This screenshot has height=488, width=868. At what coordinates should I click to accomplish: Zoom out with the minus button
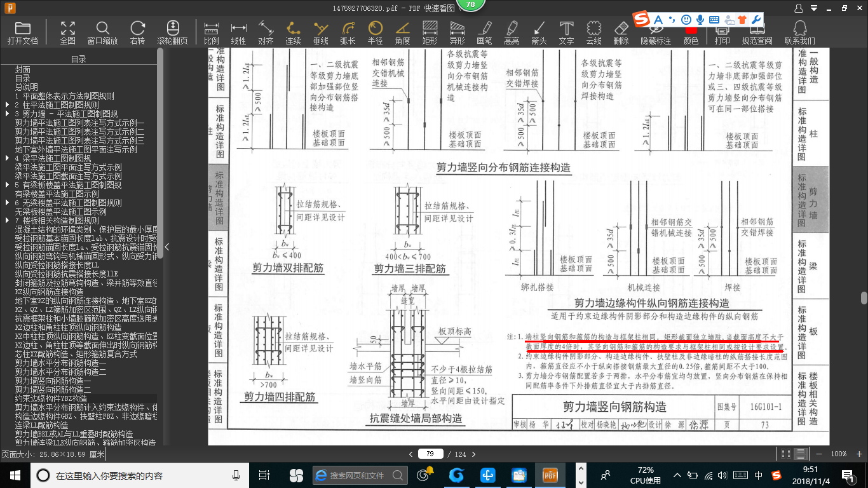point(820,454)
